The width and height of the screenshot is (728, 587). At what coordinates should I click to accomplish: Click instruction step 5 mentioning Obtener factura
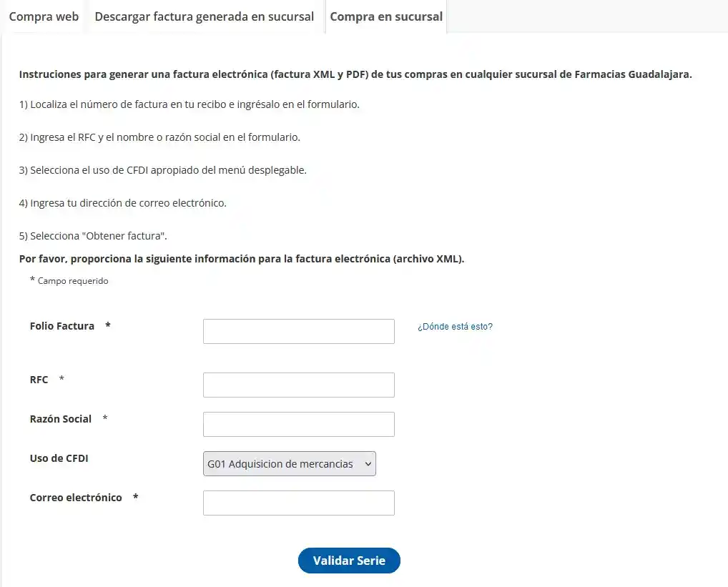(x=93, y=236)
